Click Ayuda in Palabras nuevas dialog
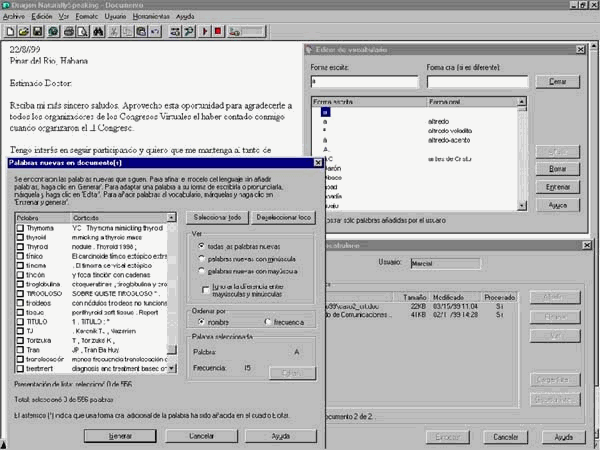Viewport: 600px width, 450px height. (281, 436)
